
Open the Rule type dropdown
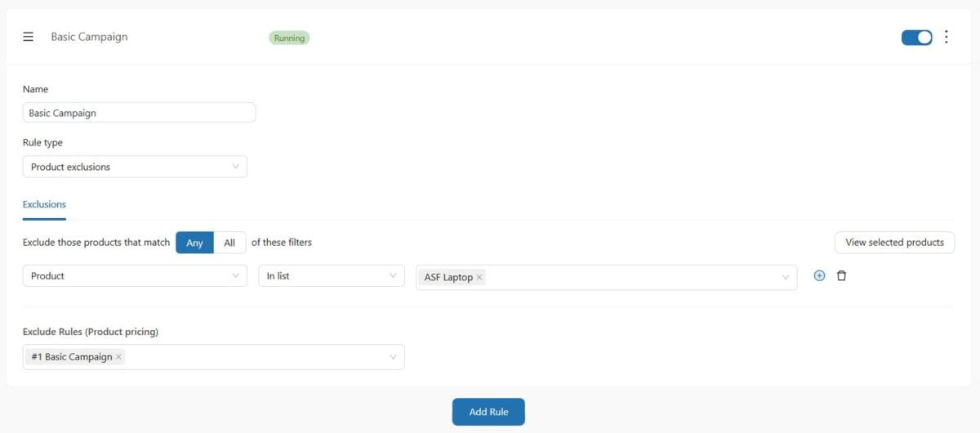[x=135, y=167]
